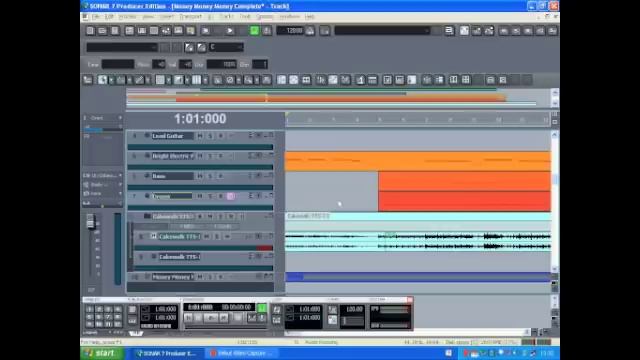This screenshot has height=360, width=640.
Task: Click the no-entry circle icon in track toolbar
Action: pyautogui.click(x=230, y=80)
